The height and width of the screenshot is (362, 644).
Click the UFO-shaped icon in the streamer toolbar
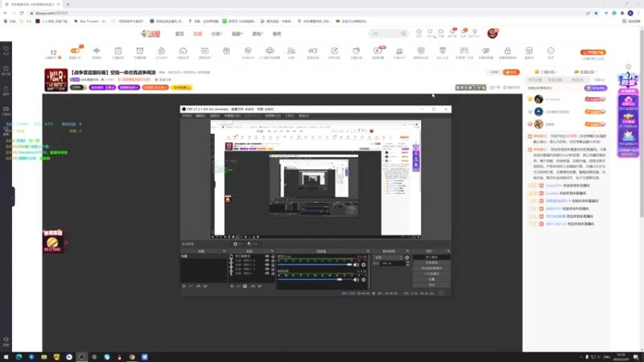270,51
